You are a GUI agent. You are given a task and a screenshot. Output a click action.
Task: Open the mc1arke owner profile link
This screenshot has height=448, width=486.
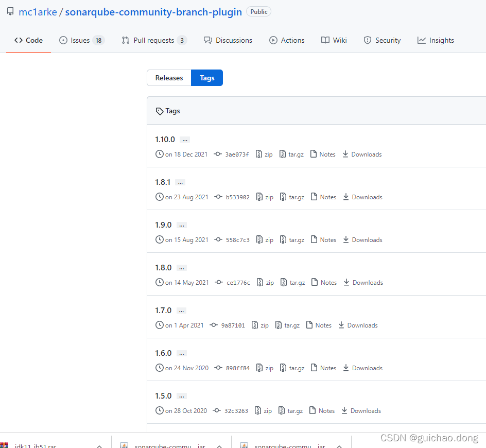pos(38,12)
